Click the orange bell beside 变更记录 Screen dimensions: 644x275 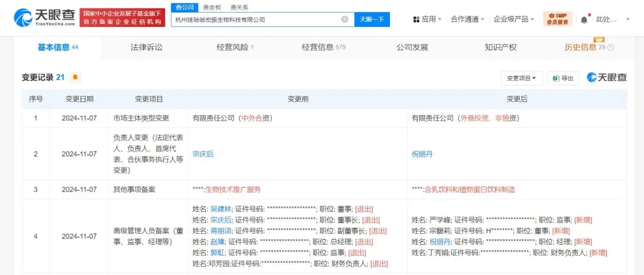pyautogui.click(x=75, y=78)
